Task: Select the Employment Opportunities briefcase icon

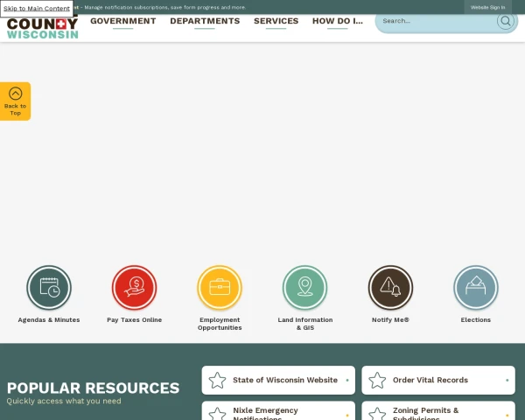Action: pos(220,287)
